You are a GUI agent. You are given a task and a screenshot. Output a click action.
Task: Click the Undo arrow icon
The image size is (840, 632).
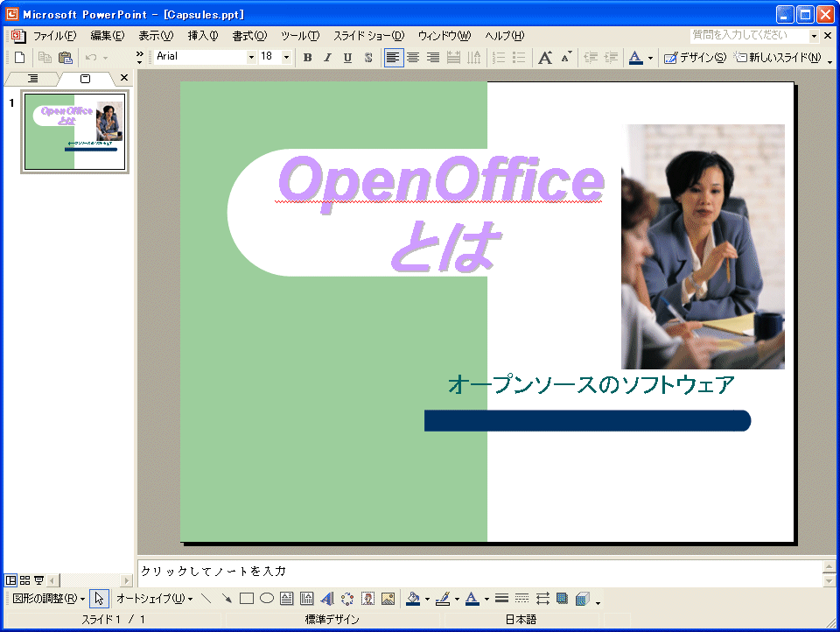click(x=91, y=58)
